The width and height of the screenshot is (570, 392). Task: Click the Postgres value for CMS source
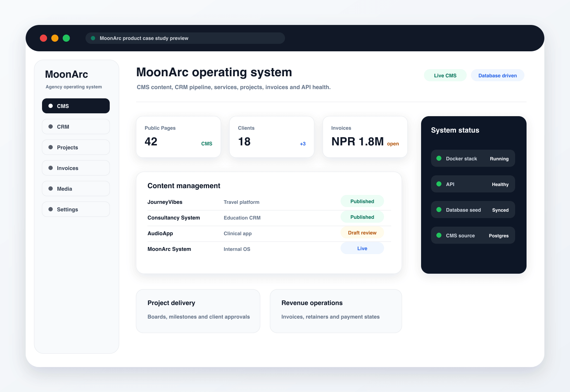pos(499,236)
